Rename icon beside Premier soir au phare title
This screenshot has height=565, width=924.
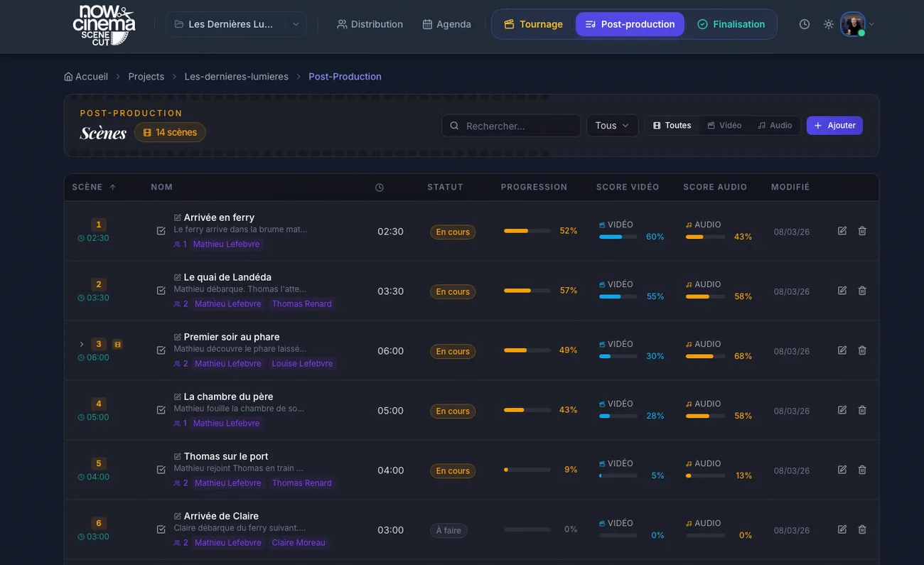coord(178,337)
